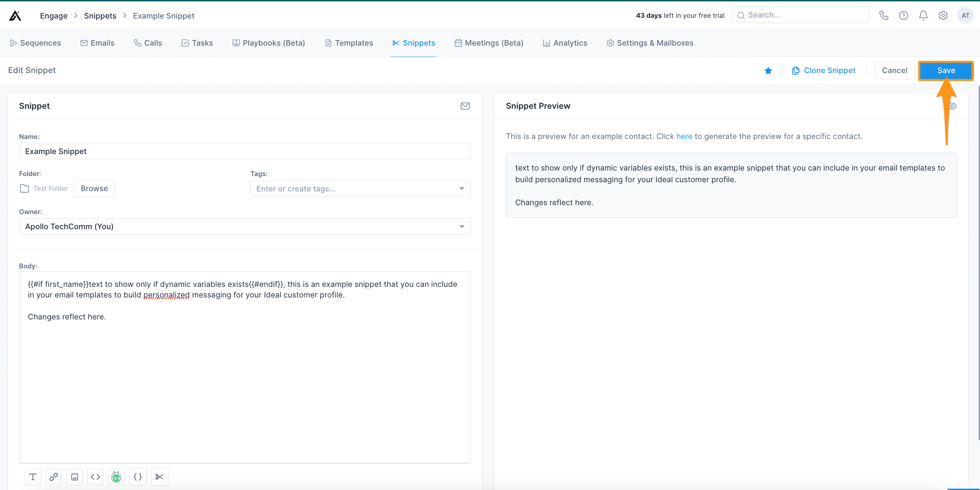Open the settings gear icon in header
The image size is (980, 490).
coord(943,15)
